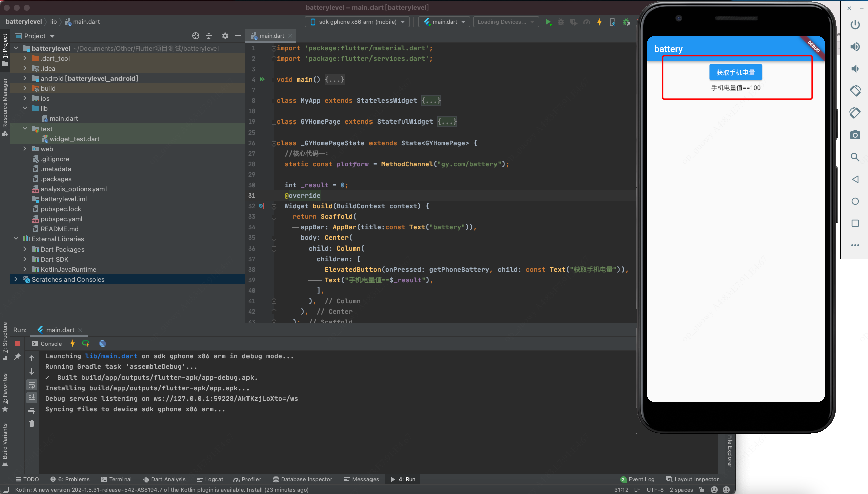
Task: Start the Debug session with the bug icon
Action: pos(561,22)
